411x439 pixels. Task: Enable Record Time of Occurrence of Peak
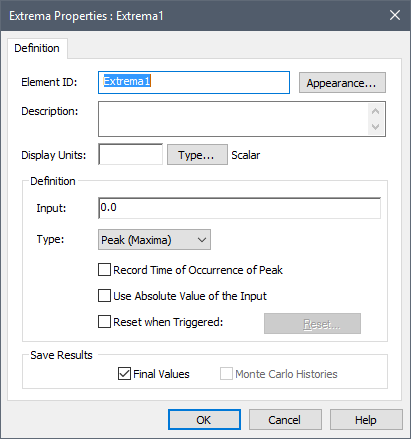click(x=104, y=270)
